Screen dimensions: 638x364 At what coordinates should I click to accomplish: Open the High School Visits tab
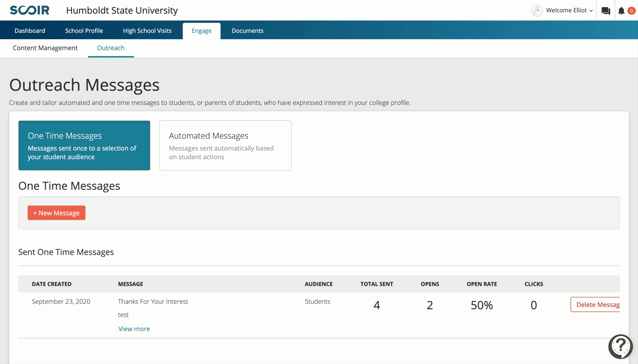click(x=147, y=31)
